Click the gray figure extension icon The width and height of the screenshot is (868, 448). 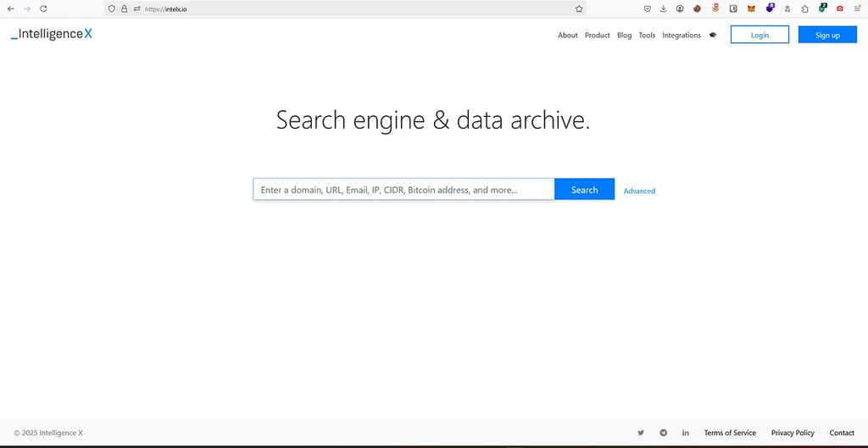click(x=787, y=8)
